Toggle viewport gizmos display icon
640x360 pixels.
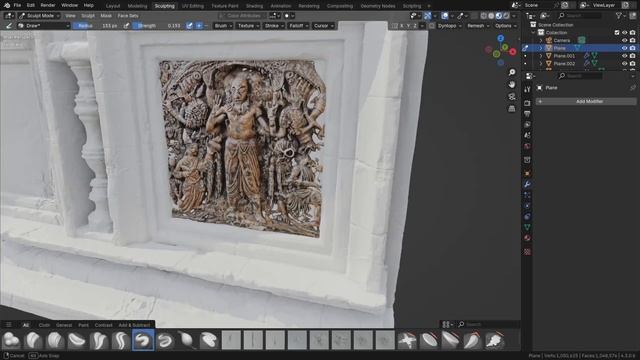(427, 16)
